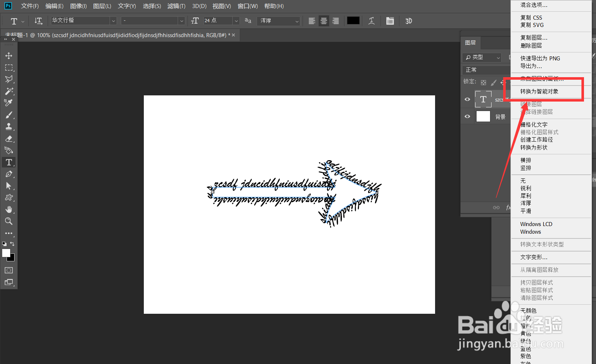Open the 滤镜 (Filter) menu
Screen dimensions: 596x364
click(176, 6)
